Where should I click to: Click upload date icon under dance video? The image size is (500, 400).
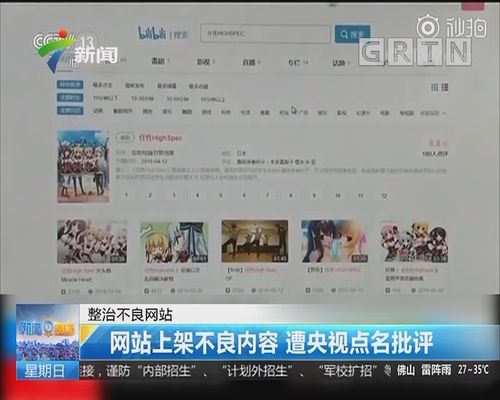pos(254,291)
